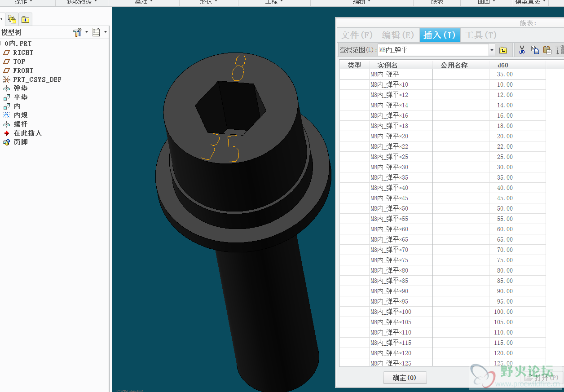Click d60 value 105.00 cell
Screen dimensions: 564x392
[517, 322]
